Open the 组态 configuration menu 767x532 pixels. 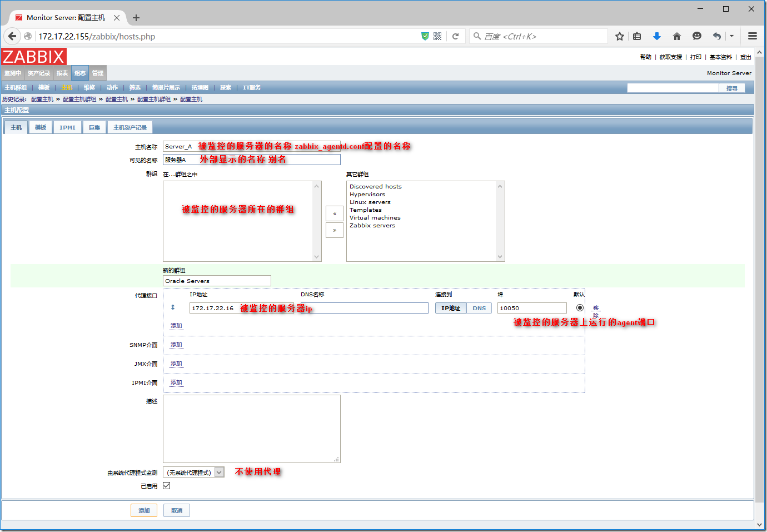coord(80,73)
